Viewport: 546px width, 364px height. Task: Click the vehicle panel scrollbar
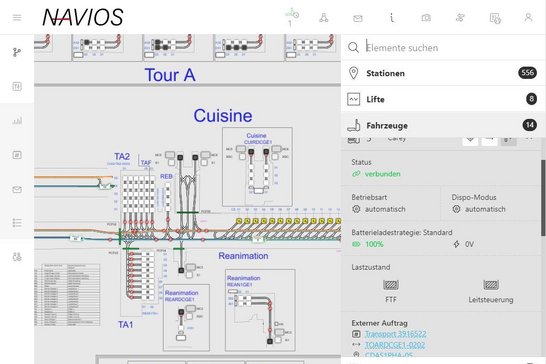point(543,198)
